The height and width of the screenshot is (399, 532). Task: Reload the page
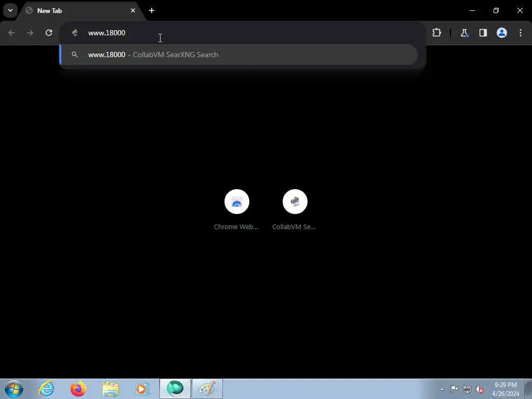pyautogui.click(x=49, y=33)
